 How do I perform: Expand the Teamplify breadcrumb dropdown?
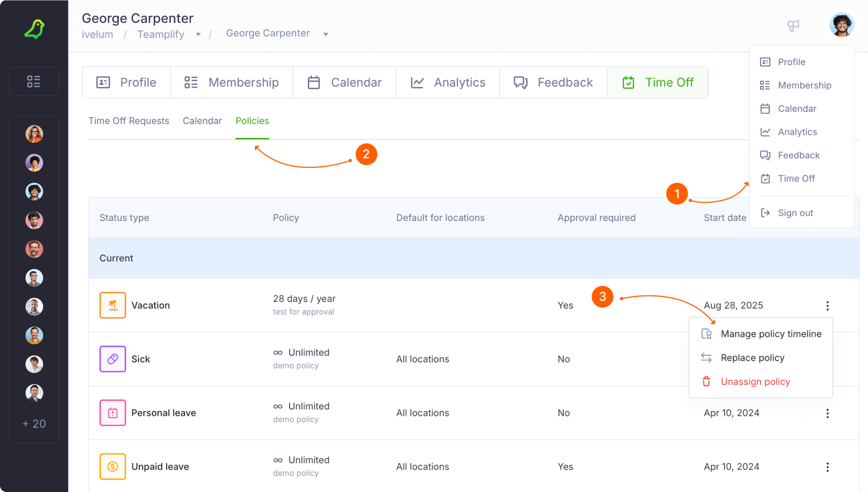point(198,34)
